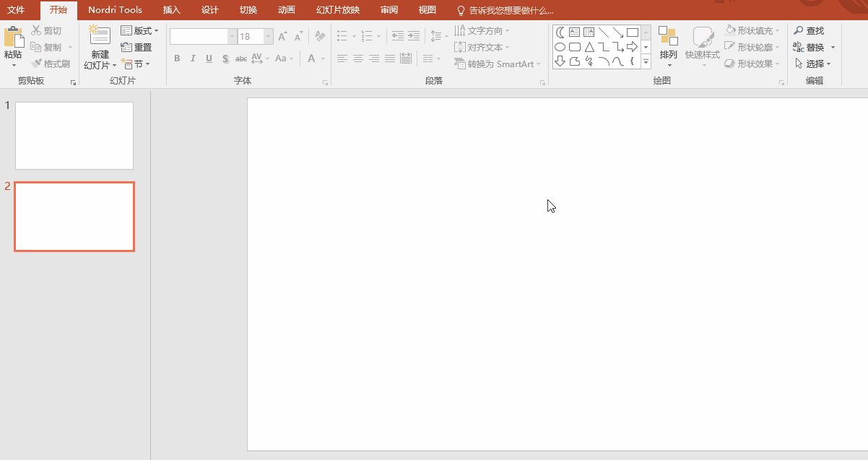
Task: Open the Insert (插入) ribbon tab
Action: (x=172, y=10)
